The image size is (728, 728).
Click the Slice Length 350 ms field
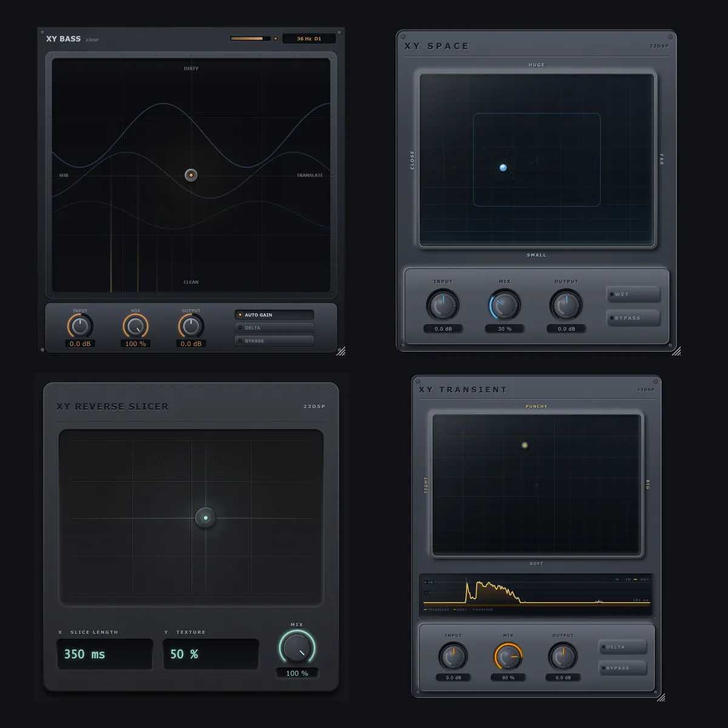click(104, 654)
